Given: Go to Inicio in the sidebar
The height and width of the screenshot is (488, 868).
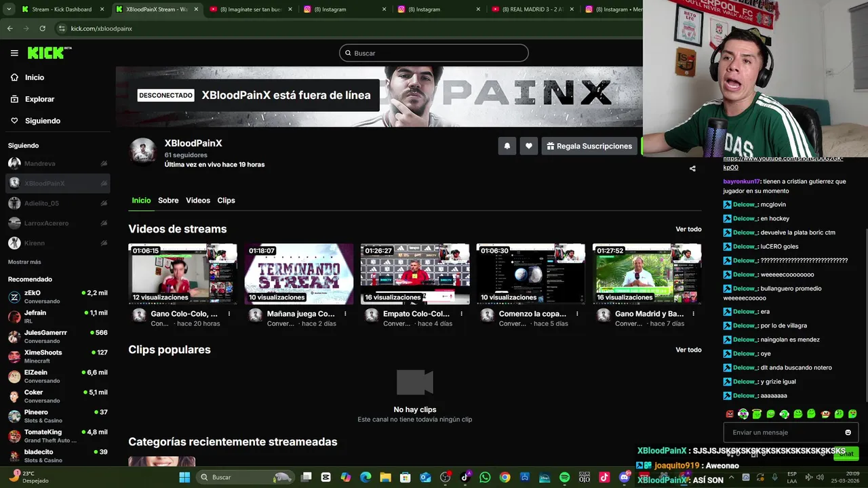Looking at the screenshot, I should pyautogui.click(x=34, y=77).
